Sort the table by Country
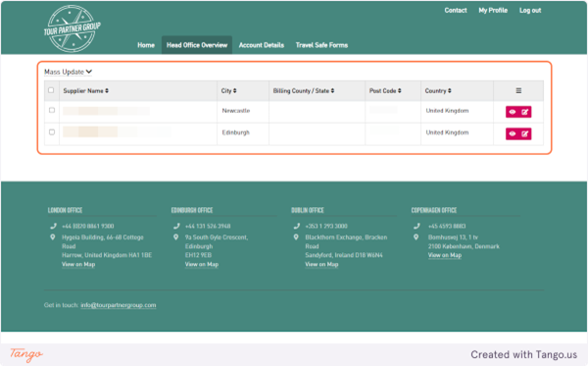The width and height of the screenshot is (588, 366). click(438, 91)
